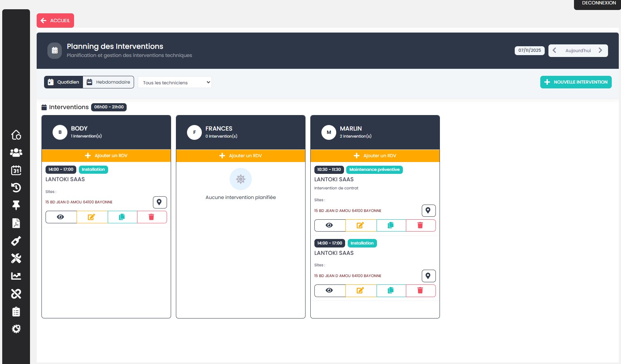This screenshot has width=621, height=364.
Task: Edit MARLIN's 10:30 Maintenance préventive intervention
Action: click(x=360, y=225)
